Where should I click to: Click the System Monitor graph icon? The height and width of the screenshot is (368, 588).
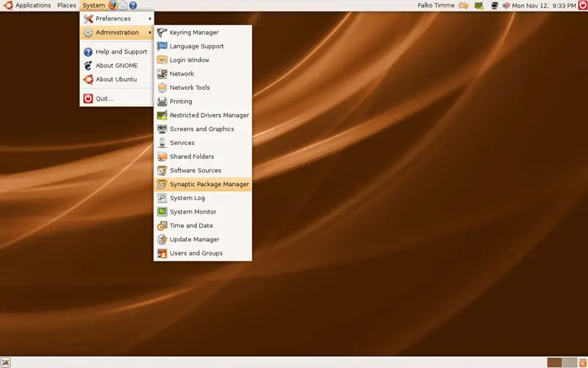(162, 212)
